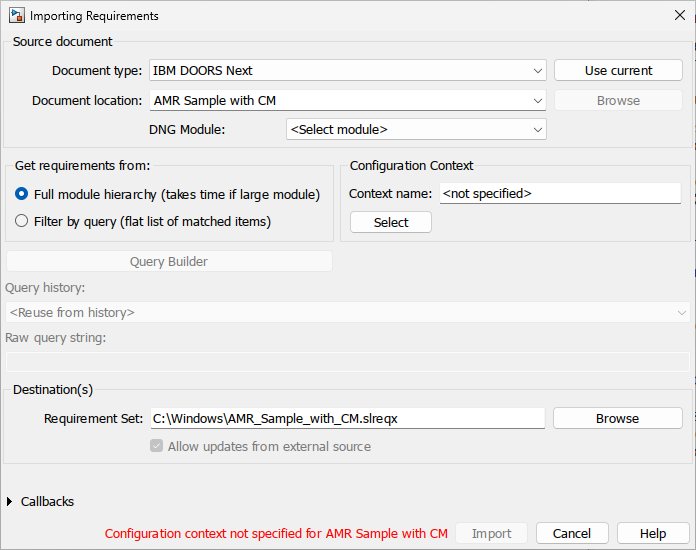Click the red configuration context error message
This screenshot has width=696, height=550.
pyautogui.click(x=276, y=533)
